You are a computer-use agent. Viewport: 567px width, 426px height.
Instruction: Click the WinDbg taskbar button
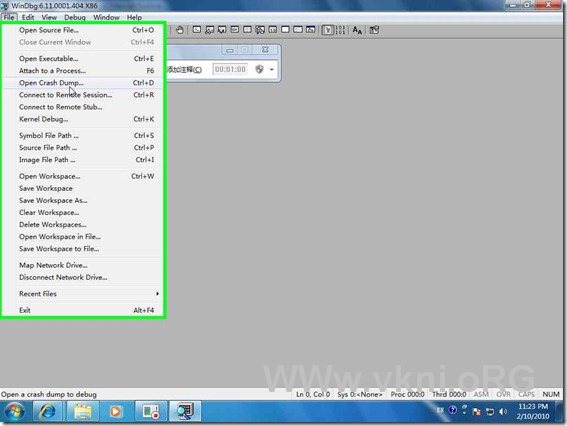point(185,412)
